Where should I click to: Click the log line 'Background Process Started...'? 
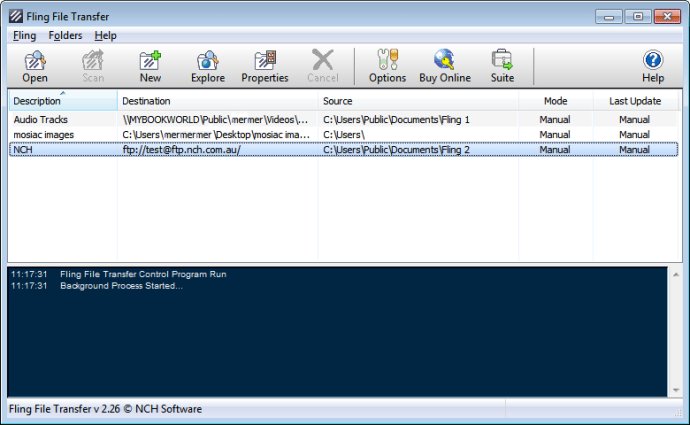[x=121, y=286]
